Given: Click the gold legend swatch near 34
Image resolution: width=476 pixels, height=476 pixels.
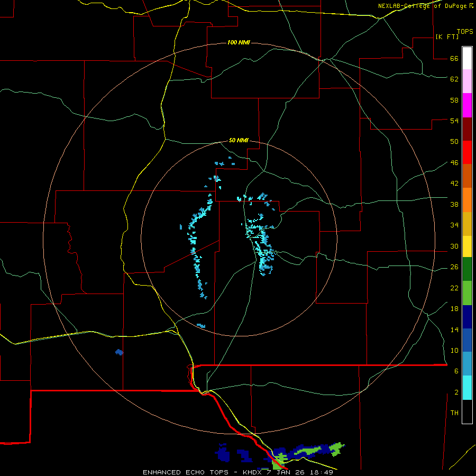Looking at the screenshot, I should (x=467, y=224).
